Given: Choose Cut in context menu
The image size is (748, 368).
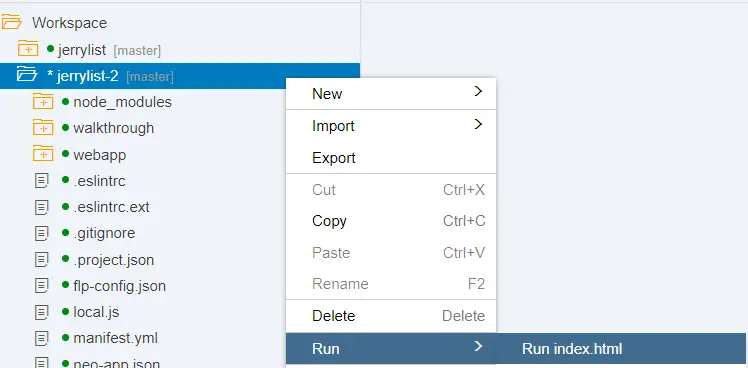Looking at the screenshot, I should pos(391,190).
